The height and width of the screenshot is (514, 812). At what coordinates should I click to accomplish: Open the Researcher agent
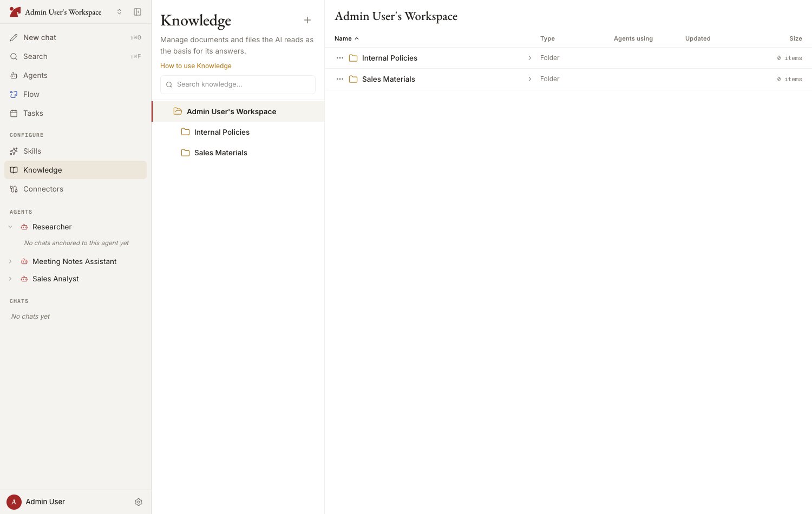pyautogui.click(x=52, y=227)
